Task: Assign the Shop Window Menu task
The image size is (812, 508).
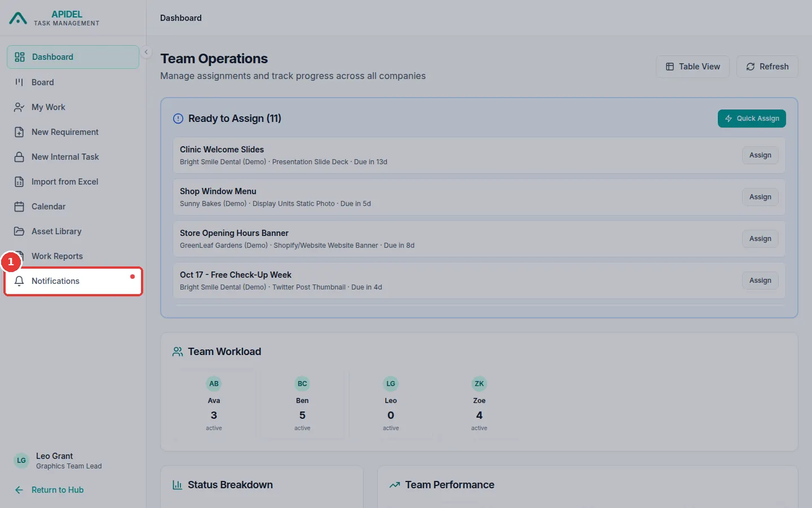Action: pyautogui.click(x=760, y=197)
